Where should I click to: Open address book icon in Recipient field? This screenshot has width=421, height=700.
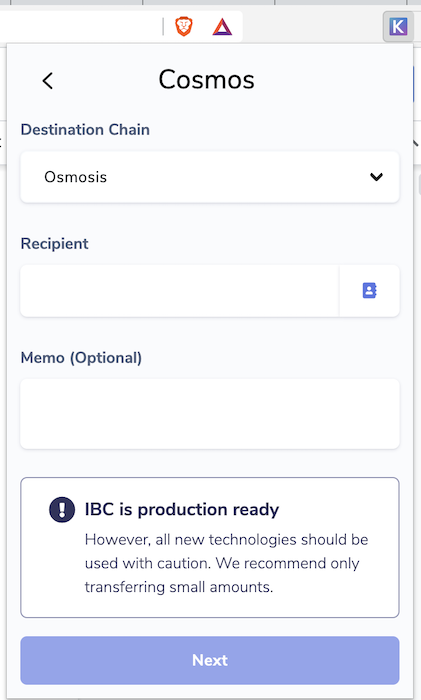pyautogui.click(x=369, y=291)
